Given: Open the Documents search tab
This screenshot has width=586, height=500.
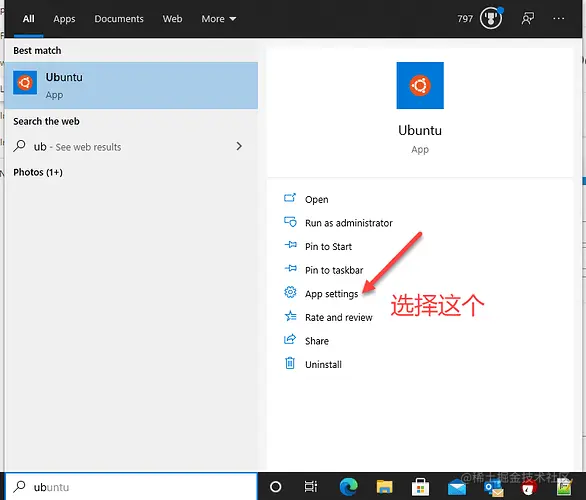Looking at the screenshot, I should click(119, 19).
